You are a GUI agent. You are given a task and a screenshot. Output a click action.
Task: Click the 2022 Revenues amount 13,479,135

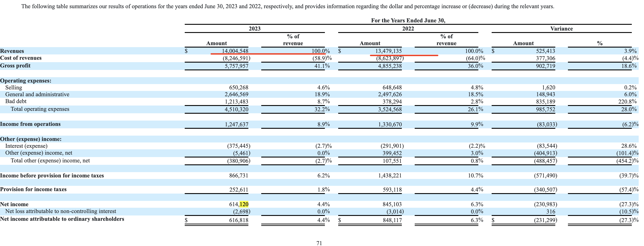point(388,51)
